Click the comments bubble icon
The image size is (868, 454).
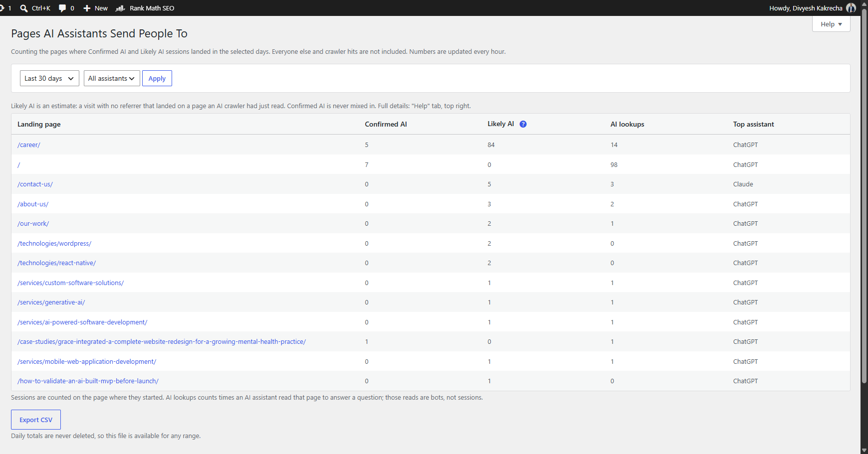[62, 8]
